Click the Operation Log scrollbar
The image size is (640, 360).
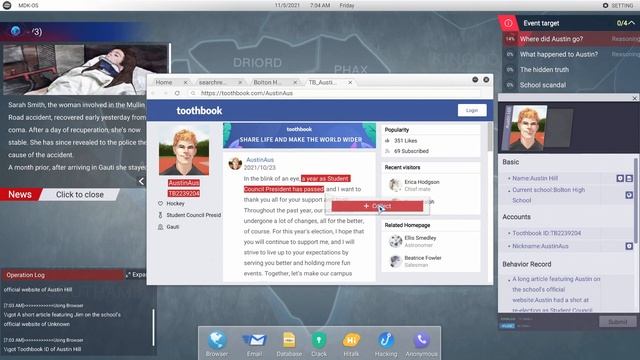pyautogui.click(x=153, y=327)
